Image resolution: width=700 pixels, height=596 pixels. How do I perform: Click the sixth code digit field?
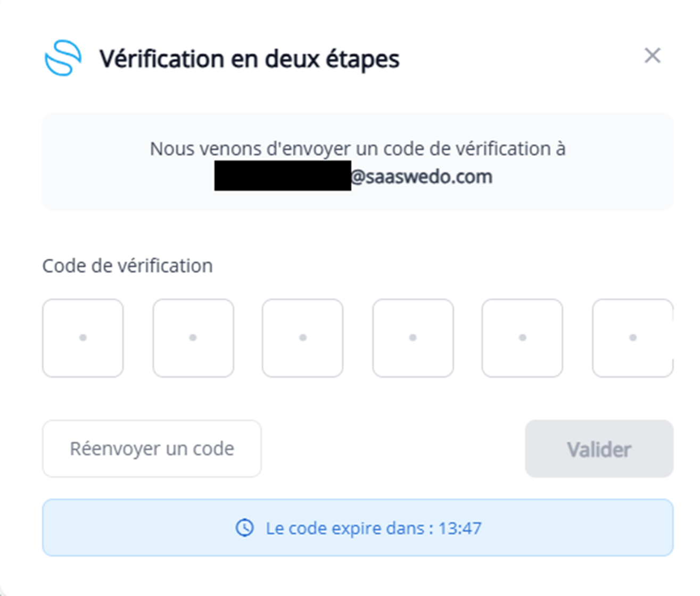(632, 338)
